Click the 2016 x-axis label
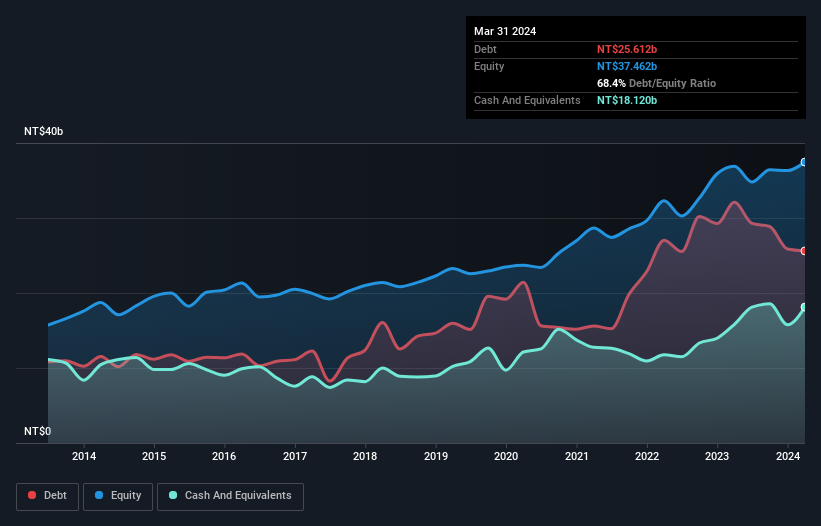Image resolution: width=821 pixels, height=526 pixels. point(224,456)
